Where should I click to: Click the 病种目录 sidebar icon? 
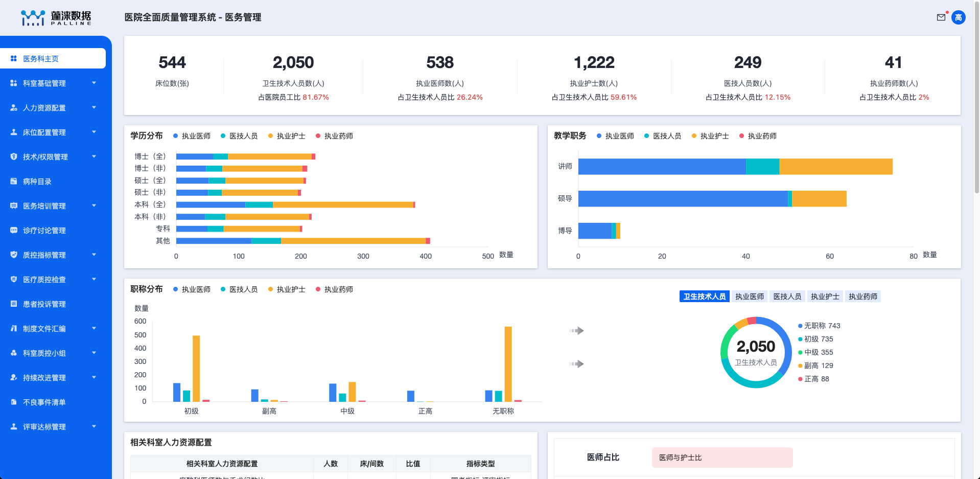point(14,181)
